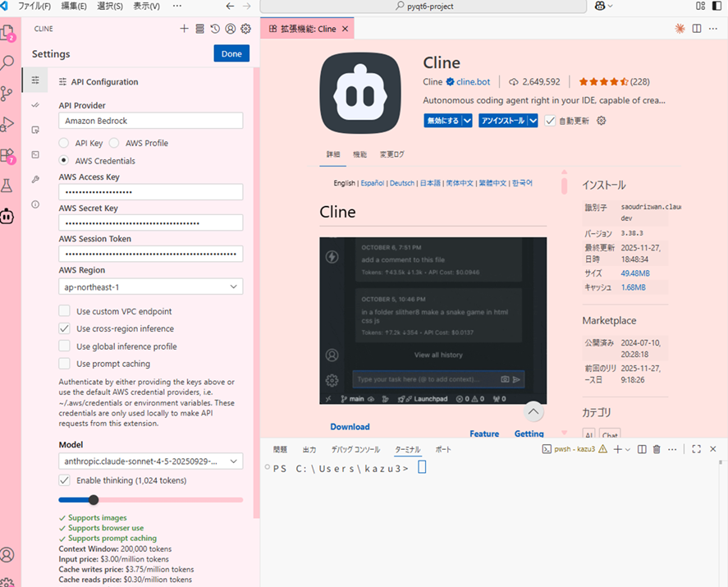Open the Deutsch language link
This screenshot has height=587, width=728.
(402, 183)
